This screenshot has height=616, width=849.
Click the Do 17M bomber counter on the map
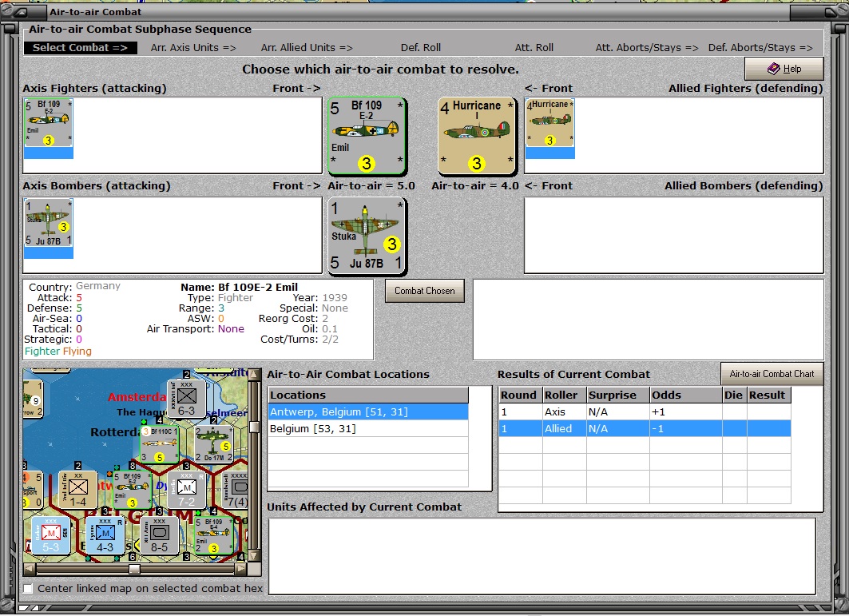click(213, 444)
